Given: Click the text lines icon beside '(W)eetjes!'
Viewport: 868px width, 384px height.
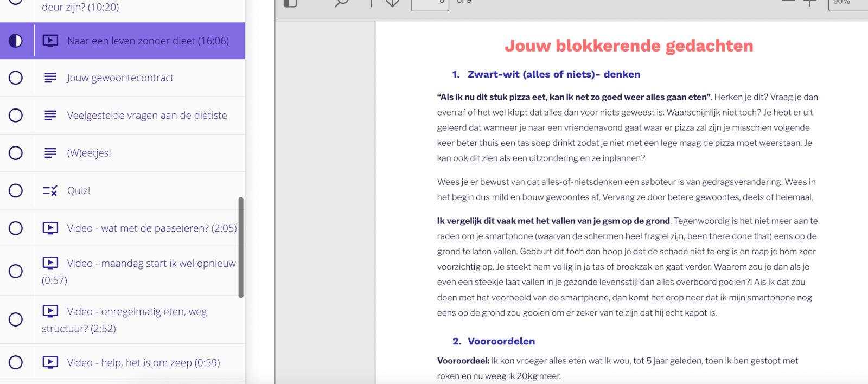Looking at the screenshot, I should click(50, 153).
